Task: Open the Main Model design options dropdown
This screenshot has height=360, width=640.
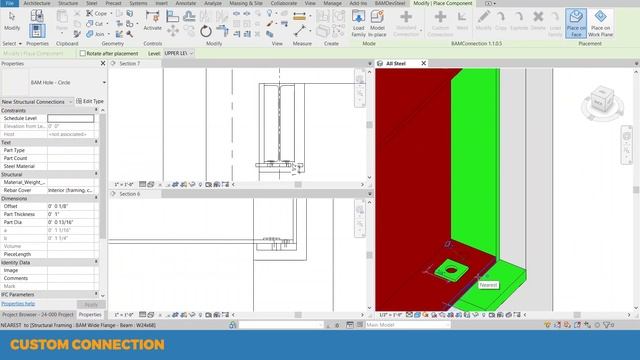Action: [x=408, y=325]
